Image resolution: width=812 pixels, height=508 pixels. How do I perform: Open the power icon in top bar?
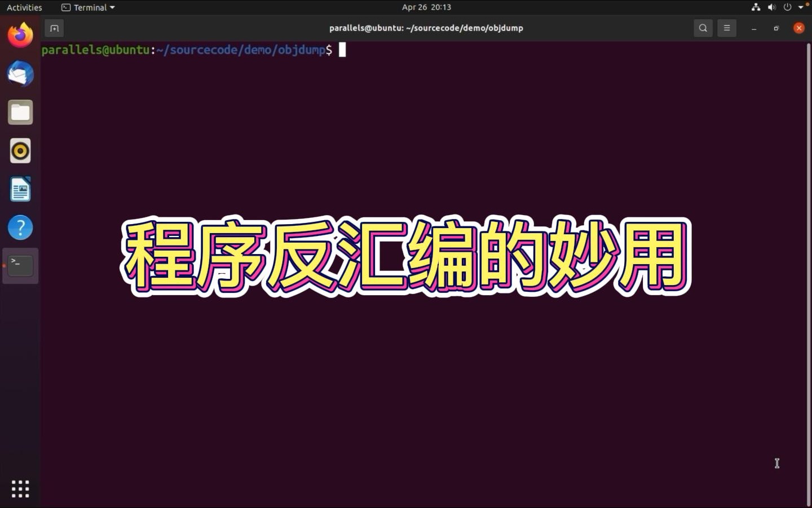click(788, 7)
